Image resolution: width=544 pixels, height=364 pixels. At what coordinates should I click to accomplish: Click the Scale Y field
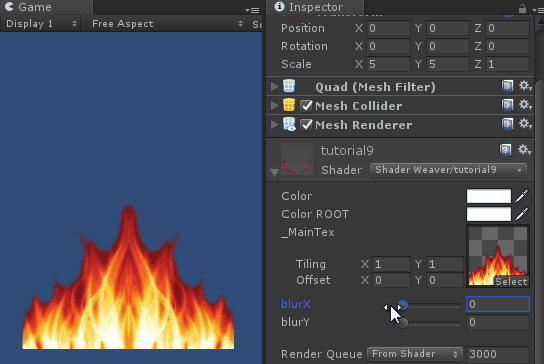click(x=448, y=64)
